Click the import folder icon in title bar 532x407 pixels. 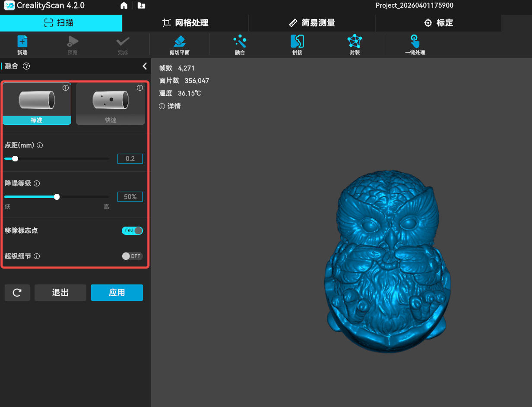click(x=141, y=6)
